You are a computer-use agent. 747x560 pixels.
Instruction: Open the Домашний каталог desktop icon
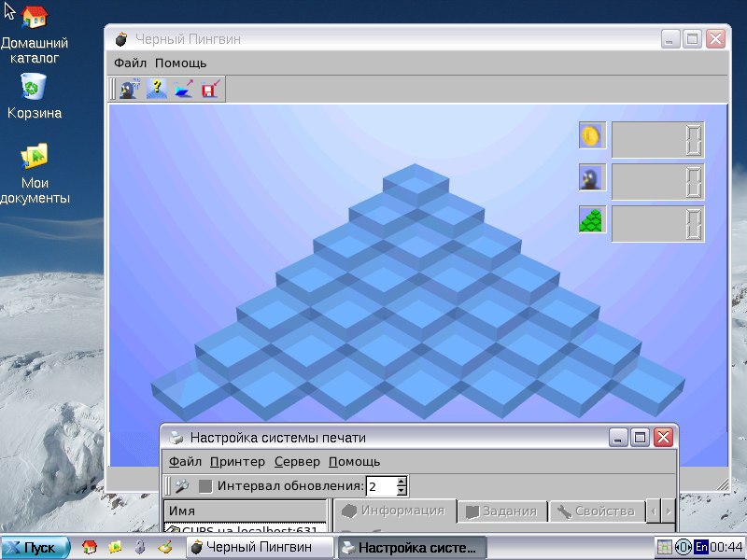click(x=35, y=34)
